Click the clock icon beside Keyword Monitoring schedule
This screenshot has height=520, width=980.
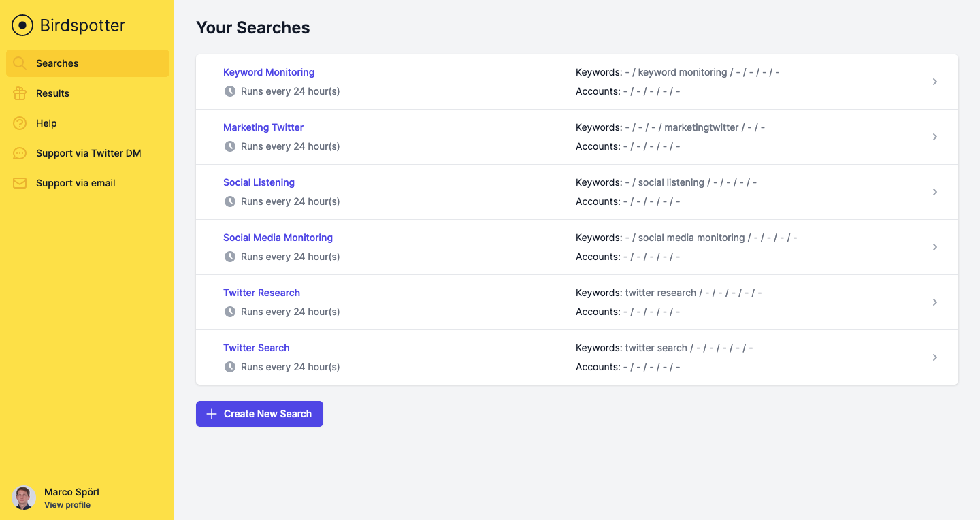(x=229, y=91)
